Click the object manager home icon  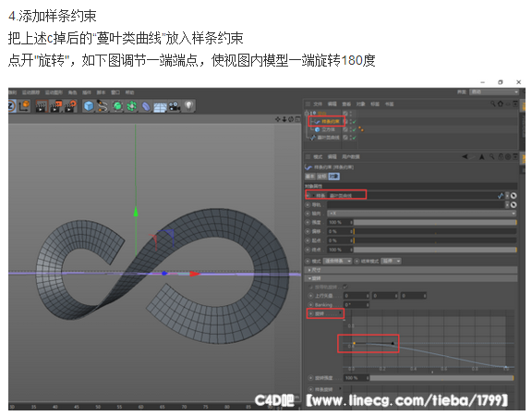click(x=501, y=104)
